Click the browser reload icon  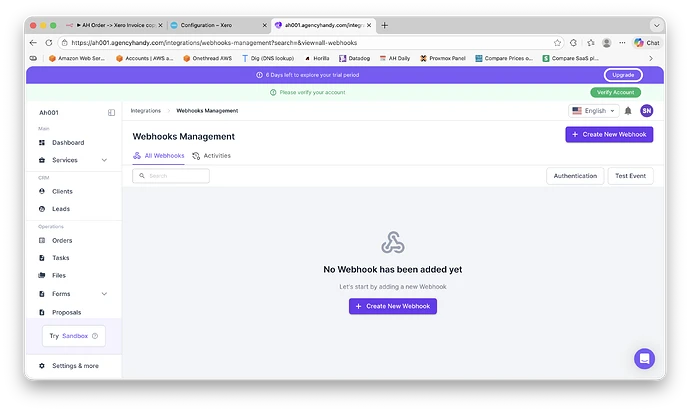49,43
